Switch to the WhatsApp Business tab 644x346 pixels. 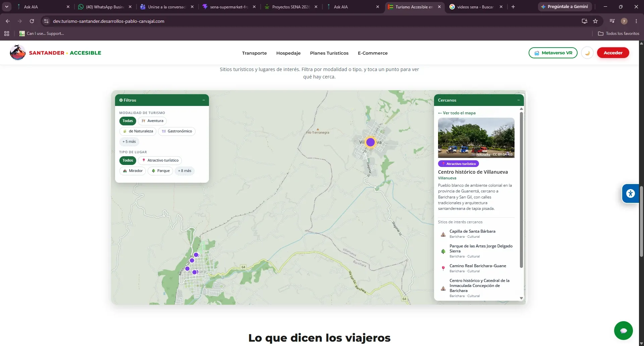[104, 7]
